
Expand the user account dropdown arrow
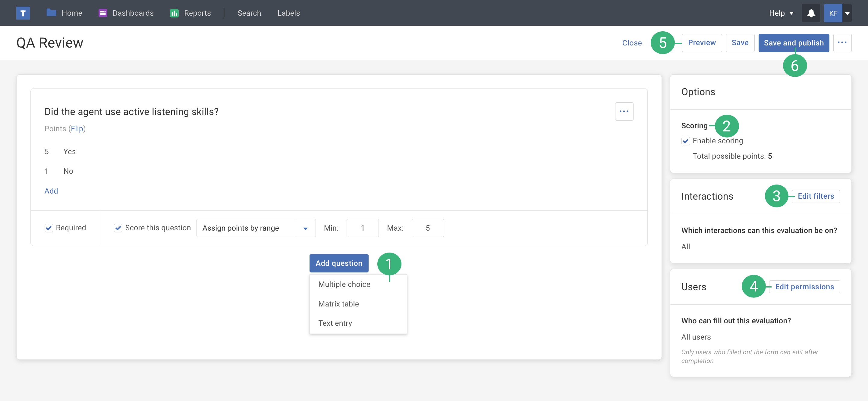(847, 14)
